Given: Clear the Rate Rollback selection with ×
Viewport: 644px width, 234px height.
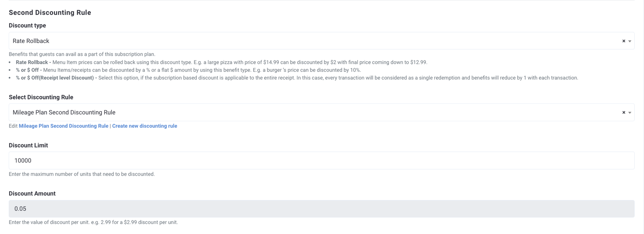Looking at the screenshot, I should [624, 41].
